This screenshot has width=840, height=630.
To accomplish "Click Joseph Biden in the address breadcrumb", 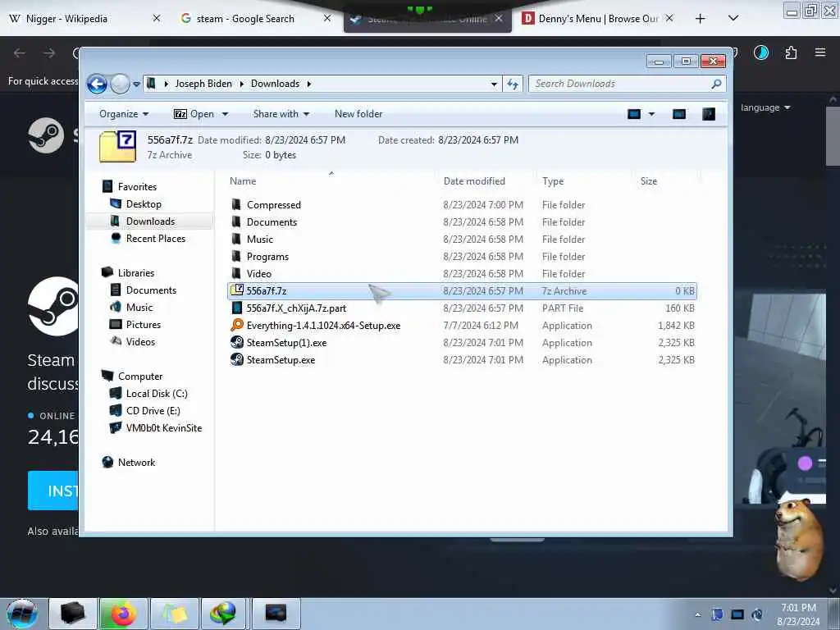I will pos(203,84).
